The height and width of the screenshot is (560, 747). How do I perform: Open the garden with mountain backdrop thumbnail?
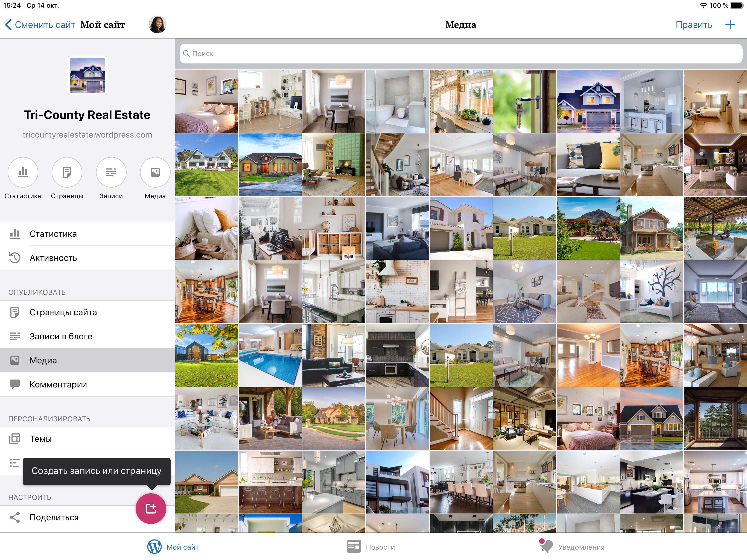pyautogui.click(x=588, y=228)
